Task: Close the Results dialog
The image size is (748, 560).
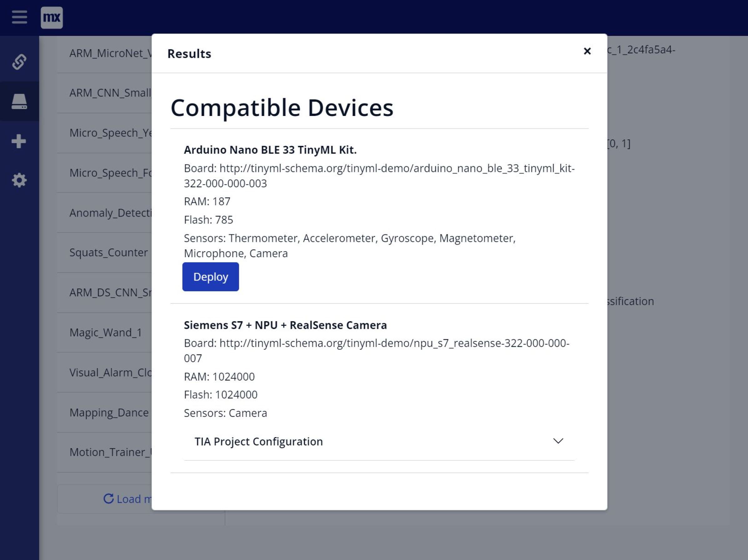Action: [587, 51]
